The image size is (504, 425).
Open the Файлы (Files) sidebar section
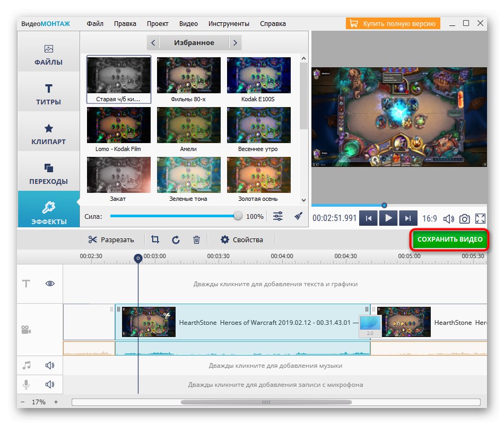click(x=48, y=51)
